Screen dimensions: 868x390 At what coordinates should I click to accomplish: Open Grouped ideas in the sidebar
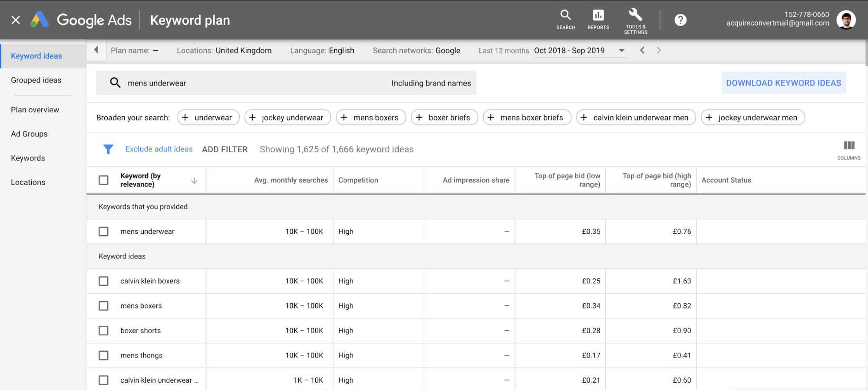[x=36, y=80]
